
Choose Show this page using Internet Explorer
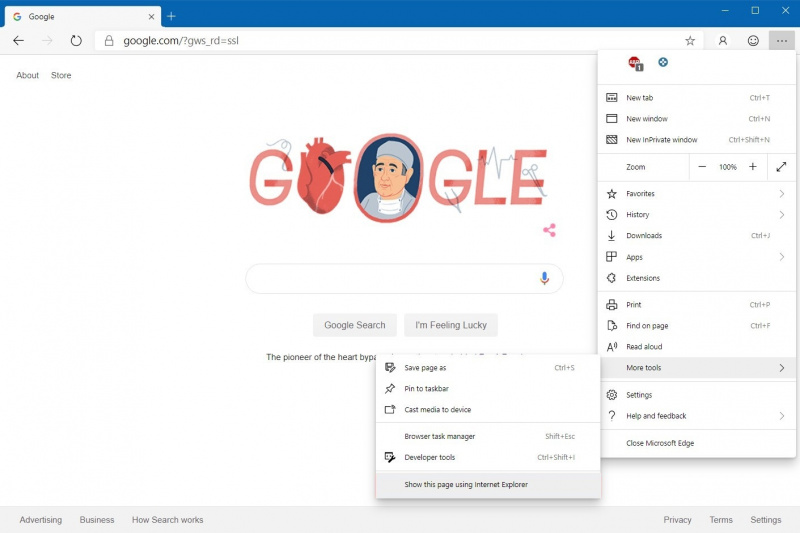click(466, 485)
